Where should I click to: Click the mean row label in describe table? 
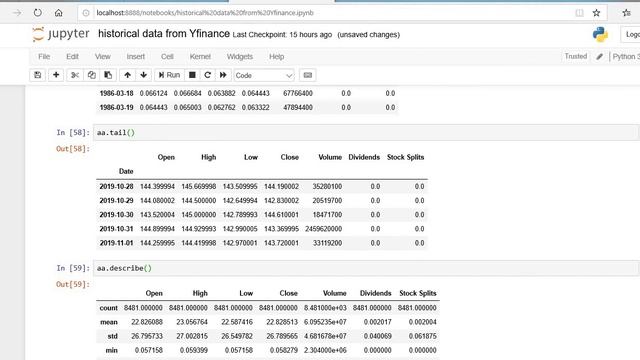pyautogui.click(x=109, y=322)
